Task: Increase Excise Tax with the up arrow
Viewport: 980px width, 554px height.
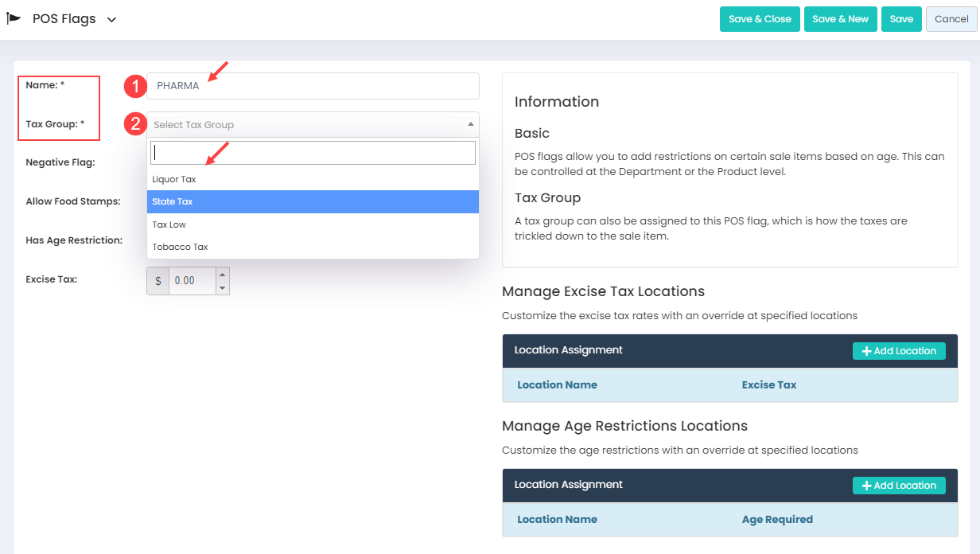Action: pos(223,275)
